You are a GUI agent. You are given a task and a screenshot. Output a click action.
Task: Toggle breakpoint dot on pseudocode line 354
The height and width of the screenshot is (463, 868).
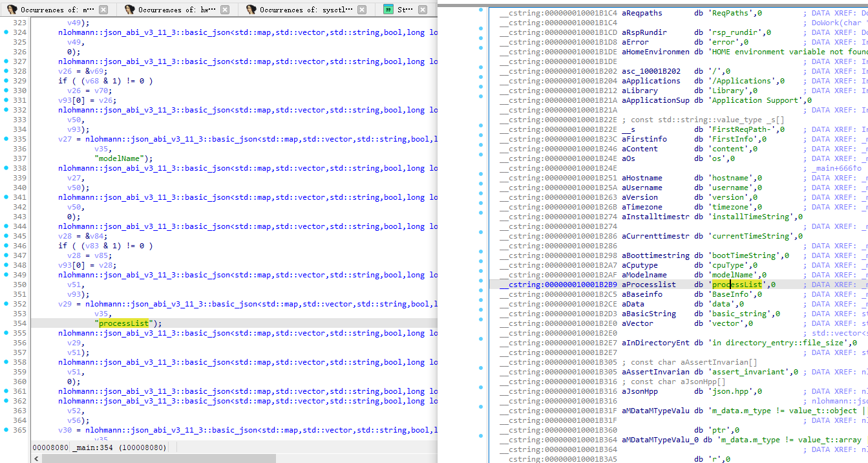click(6, 323)
